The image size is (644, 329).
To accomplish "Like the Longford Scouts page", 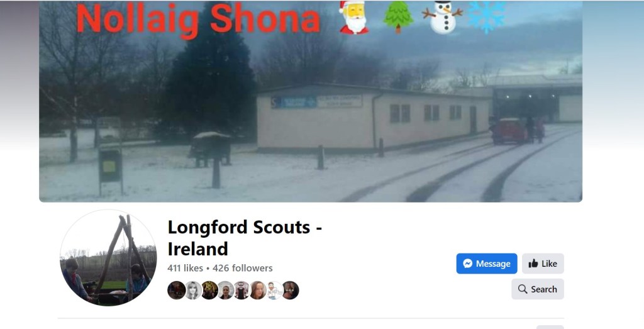I will click(543, 264).
